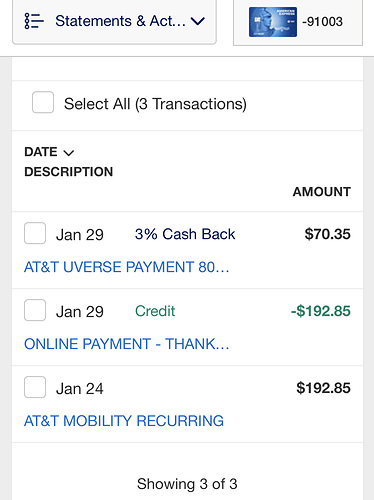374x500 pixels.
Task: Open the Statements & Act... dropdown chevron
Action: click(198, 22)
